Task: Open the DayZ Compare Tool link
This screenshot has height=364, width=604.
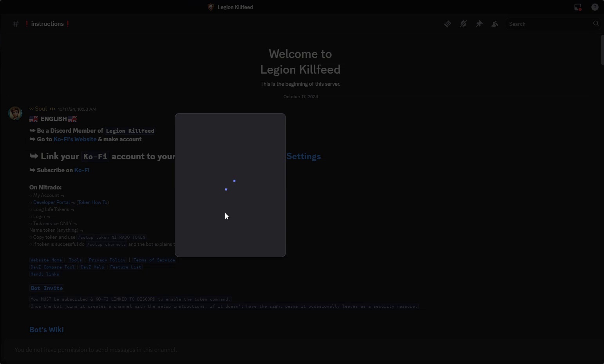Action: (x=52, y=267)
